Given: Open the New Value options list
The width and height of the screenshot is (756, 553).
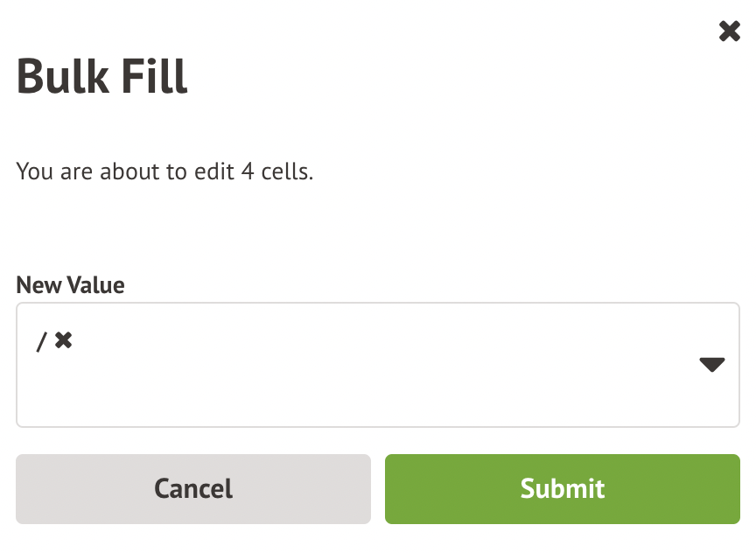Looking at the screenshot, I should pos(712,365).
